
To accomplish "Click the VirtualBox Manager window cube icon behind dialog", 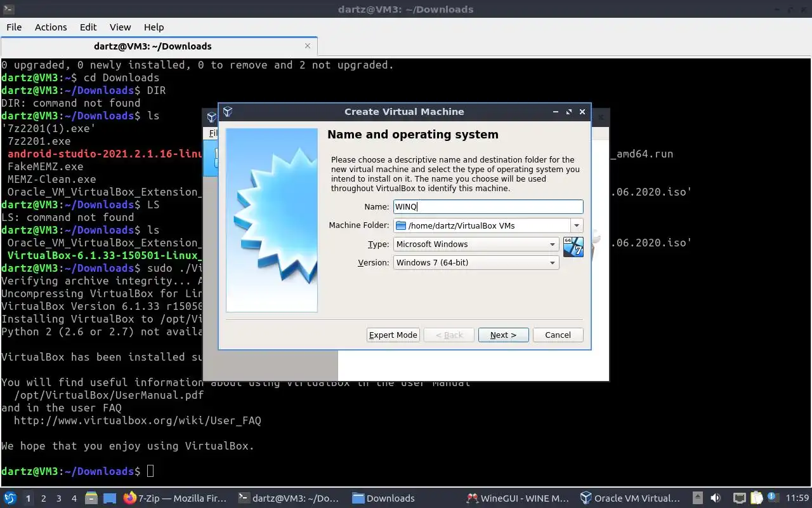I will pos(212,117).
